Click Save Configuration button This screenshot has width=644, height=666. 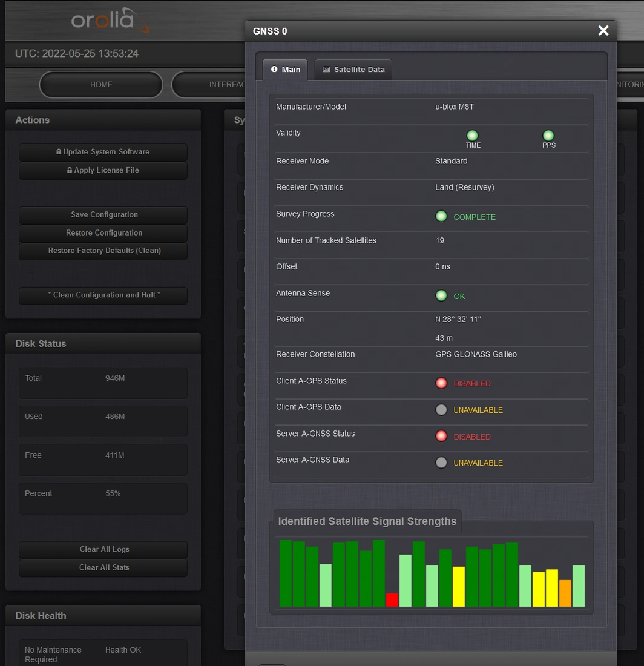click(103, 215)
